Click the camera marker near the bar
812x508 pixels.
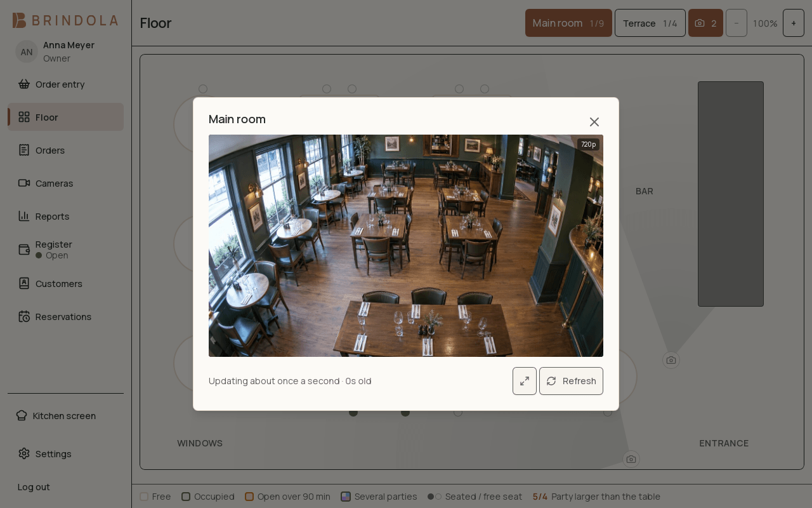pos(671,360)
